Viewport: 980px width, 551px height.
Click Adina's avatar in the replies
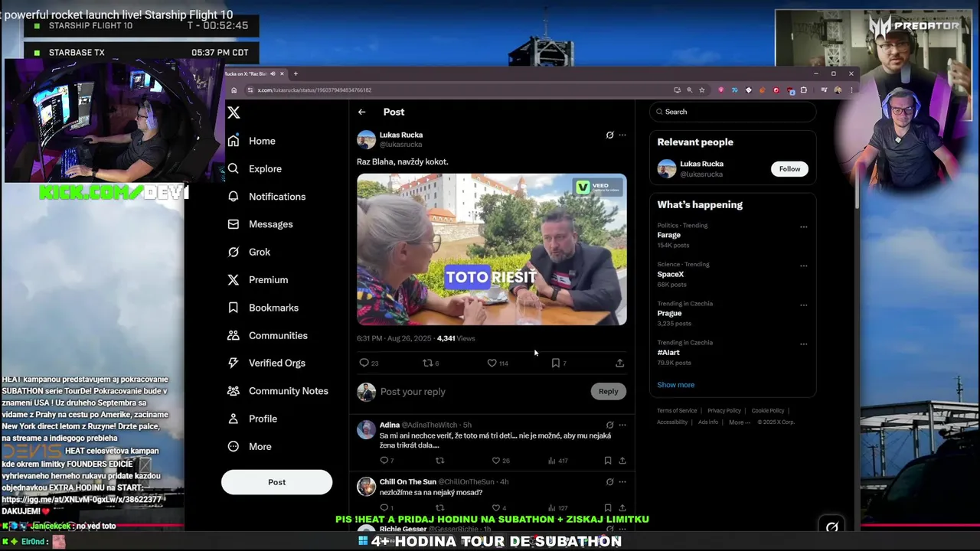366,429
